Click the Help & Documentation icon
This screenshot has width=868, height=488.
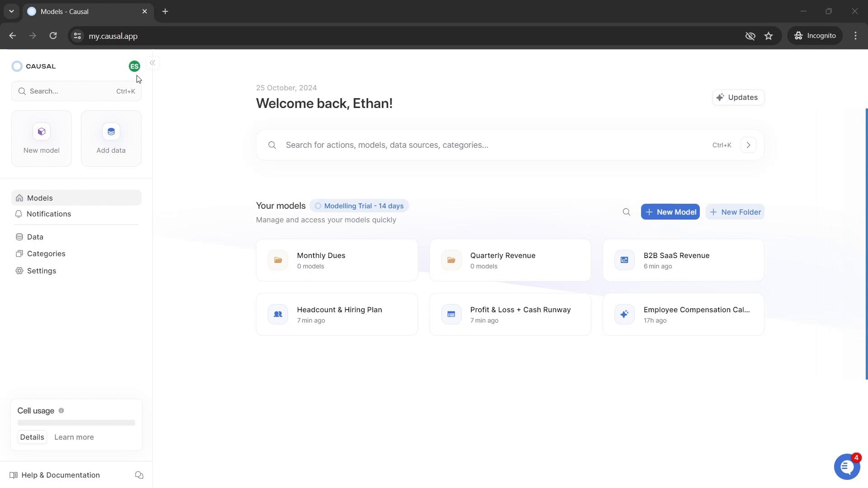pyautogui.click(x=13, y=475)
